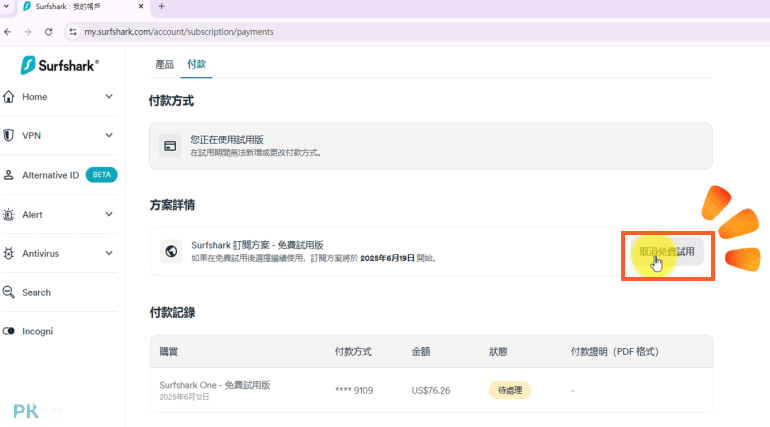Click the address bar URL field

point(416,32)
